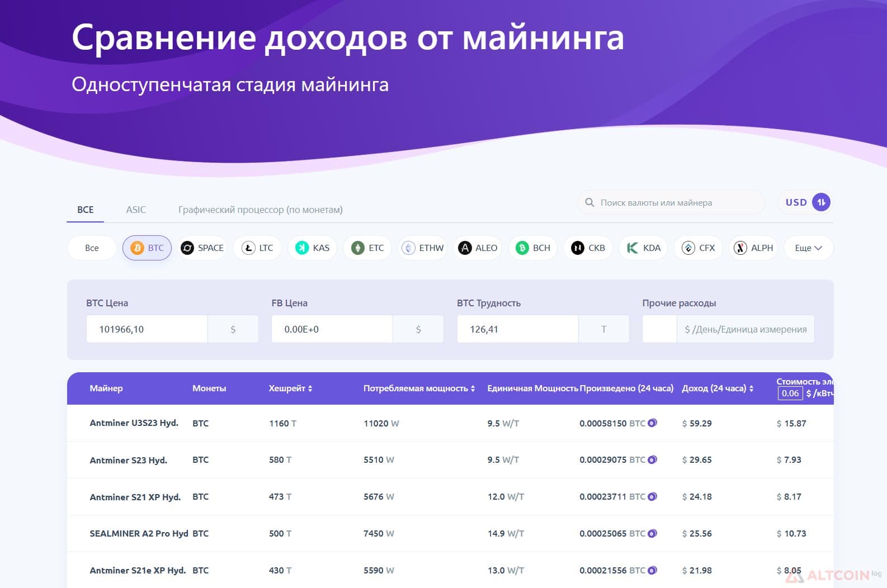Click coin icon in Antminer U3S23 Hyd. row

(x=652, y=423)
